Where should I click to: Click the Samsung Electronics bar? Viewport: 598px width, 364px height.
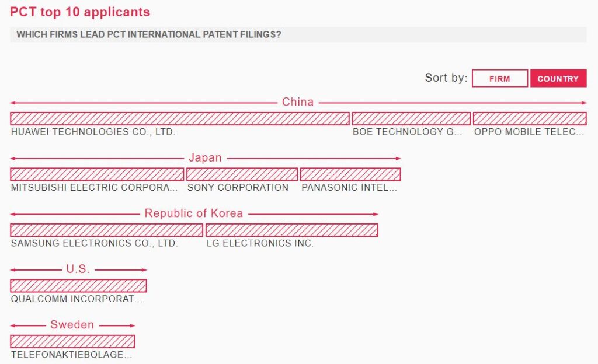[106, 230]
